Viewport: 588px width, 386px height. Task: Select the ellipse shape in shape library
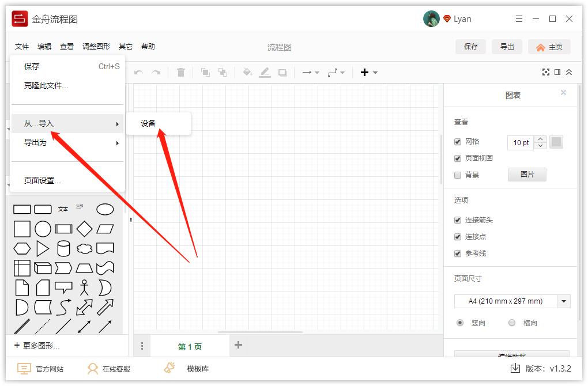[x=105, y=209]
